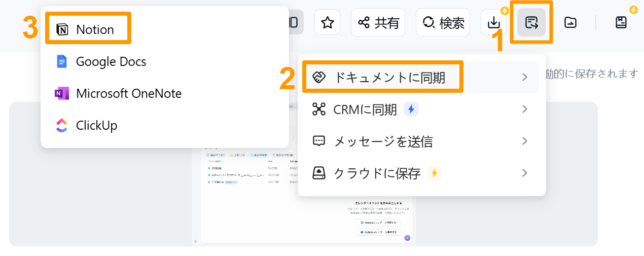Viewport: 644px width, 256px height.
Task: Click the 共有 share button
Action: [x=378, y=22]
